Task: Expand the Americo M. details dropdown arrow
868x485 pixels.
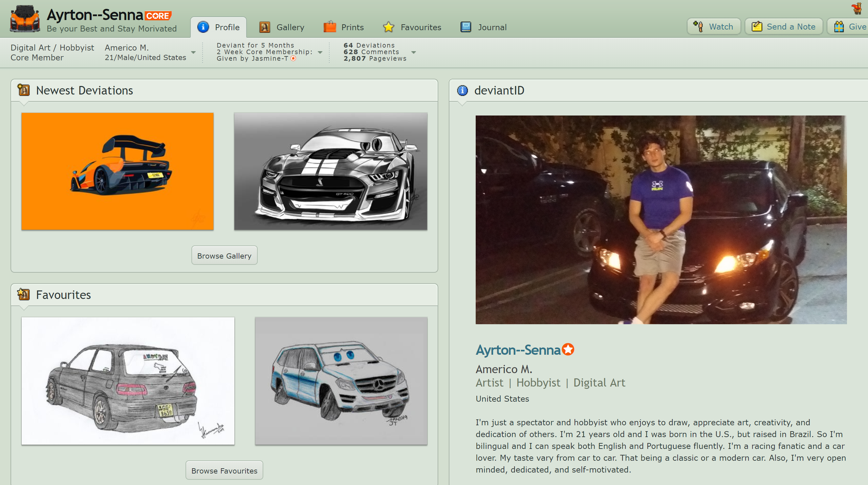Action: tap(193, 53)
